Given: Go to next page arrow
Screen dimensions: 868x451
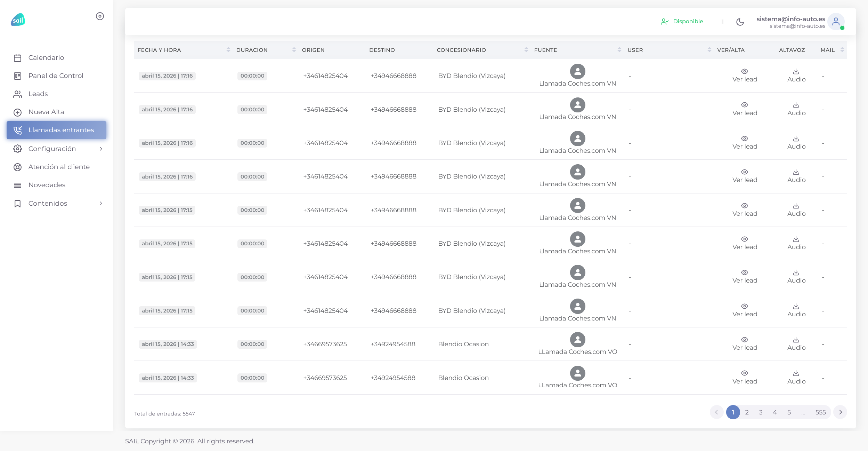Looking at the screenshot, I should click(840, 412).
